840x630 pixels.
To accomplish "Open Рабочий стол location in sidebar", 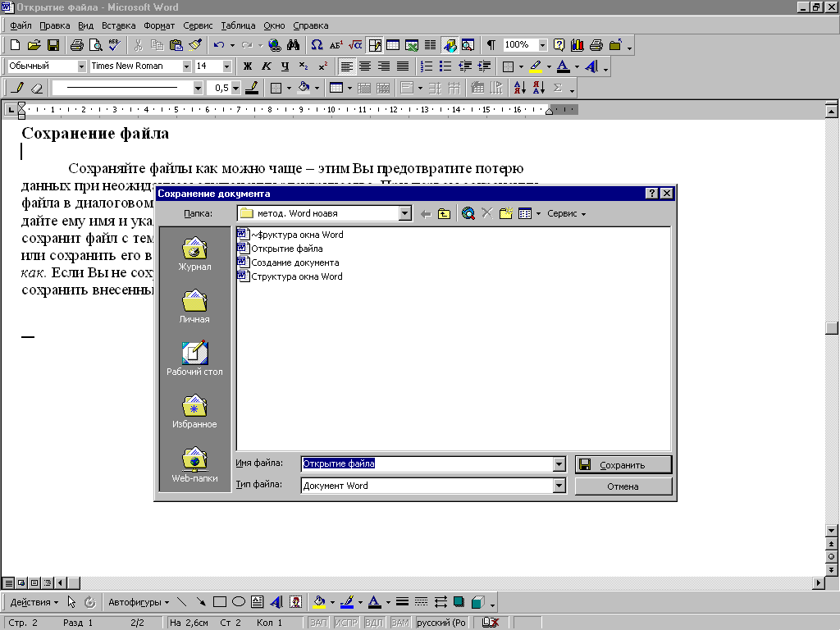I will coord(194,358).
